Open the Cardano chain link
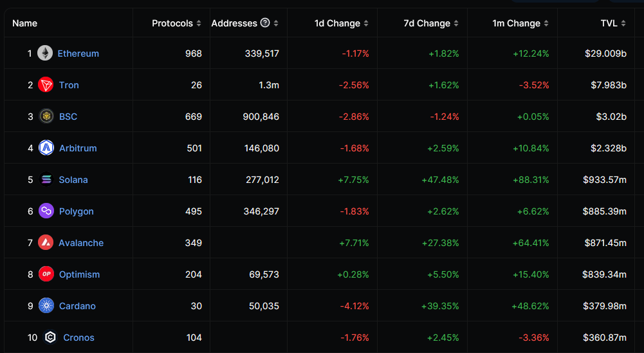This screenshot has height=353, width=644. [x=77, y=306]
